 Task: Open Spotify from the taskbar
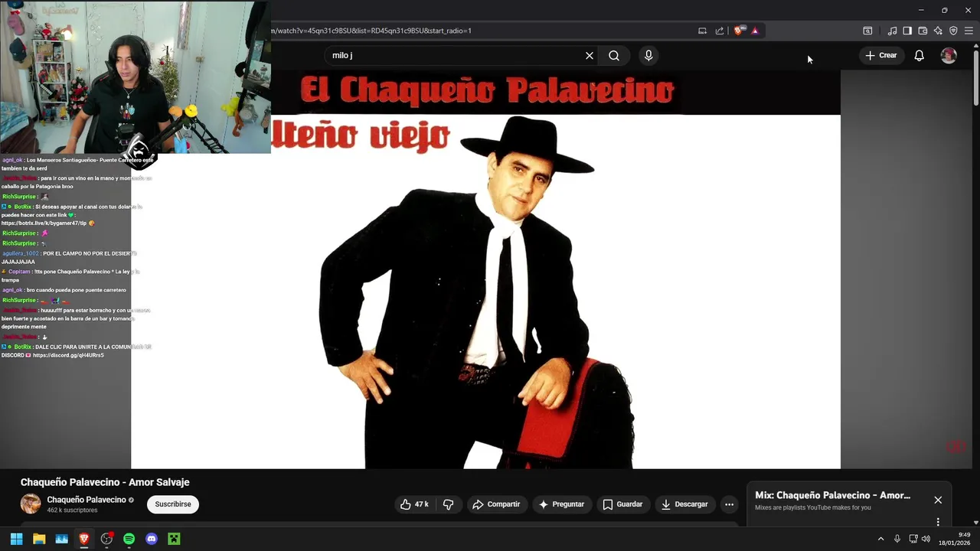point(129,539)
